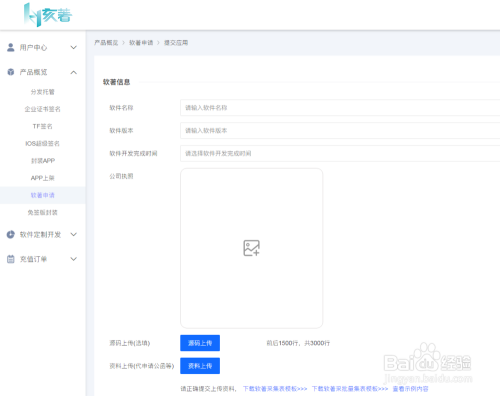Screen dimensions: 500x396
Task: Click the 公司执照 image upload box
Action: click(x=251, y=248)
